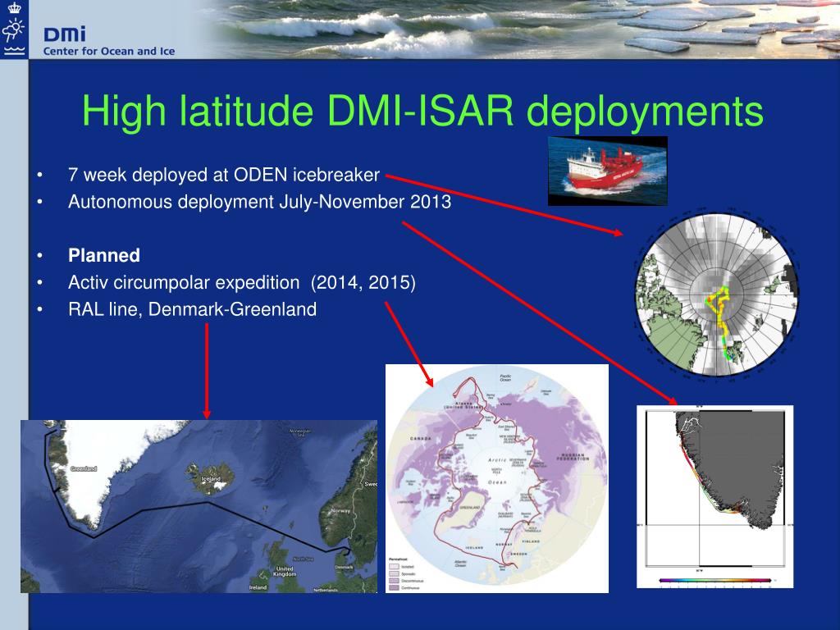Click the Permafrost legend on circumpolar map
The width and height of the screenshot is (840, 630).
(x=407, y=573)
